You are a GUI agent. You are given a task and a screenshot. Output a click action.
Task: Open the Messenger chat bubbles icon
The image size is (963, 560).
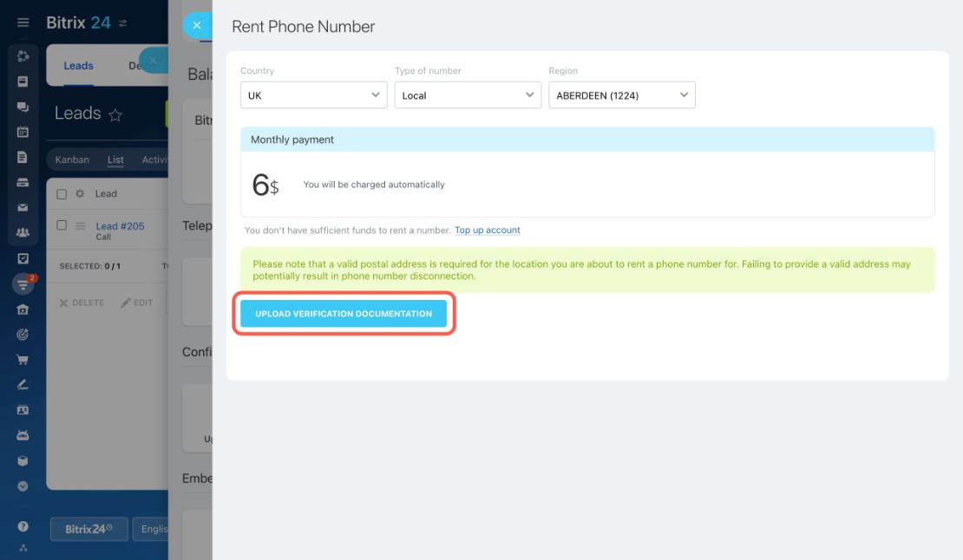(23, 107)
